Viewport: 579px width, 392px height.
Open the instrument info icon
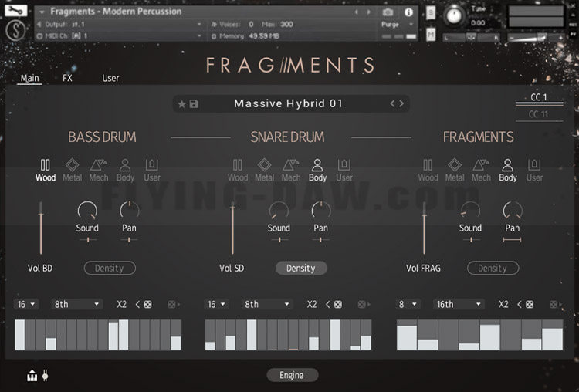click(408, 12)
